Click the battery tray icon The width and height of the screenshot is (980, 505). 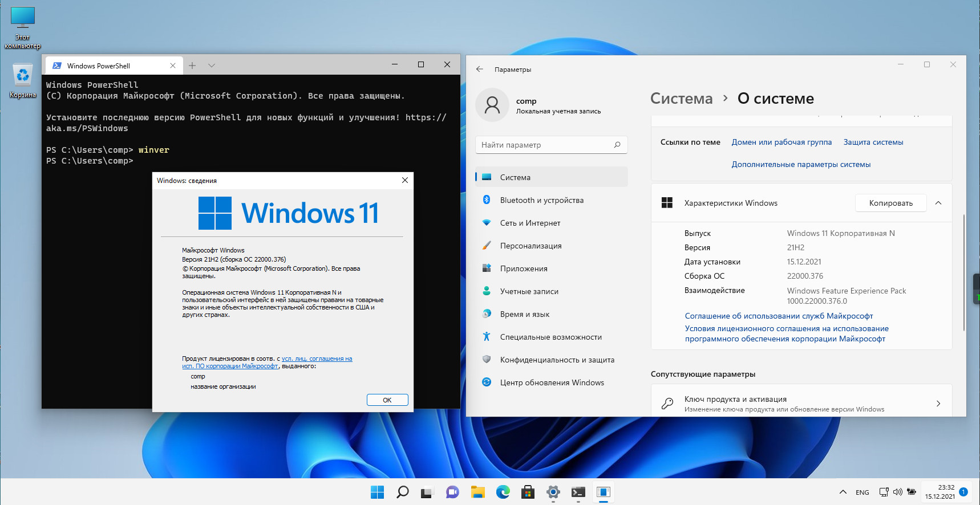tap(912, 492)
